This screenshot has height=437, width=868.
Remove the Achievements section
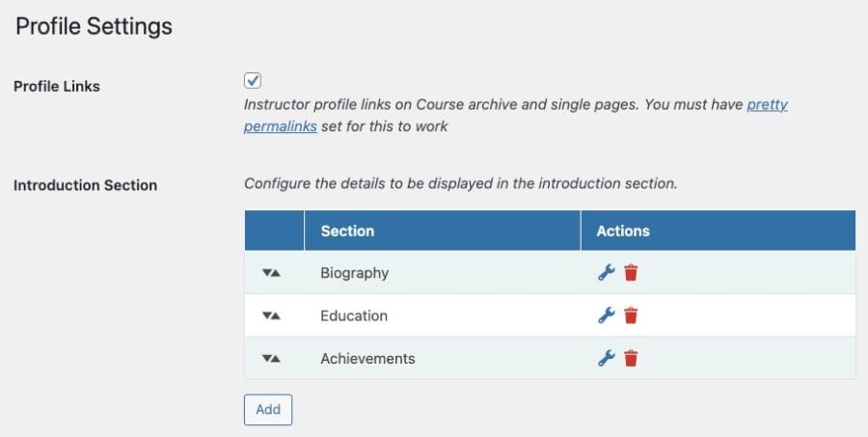(631, 359)
